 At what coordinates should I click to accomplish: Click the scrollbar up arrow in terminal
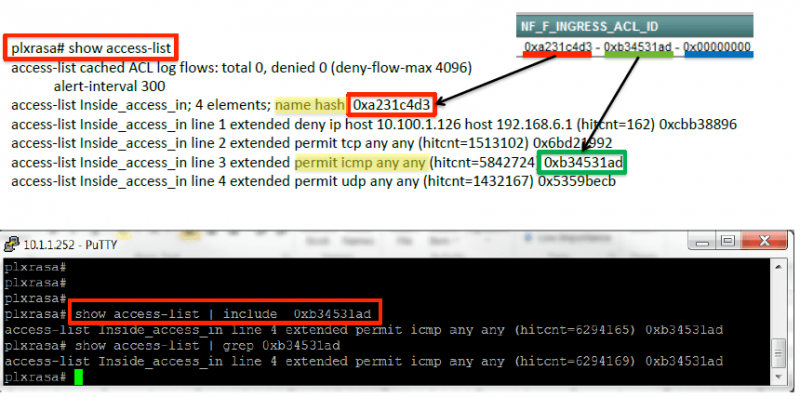pyautogui.click(x=779, y=267)
